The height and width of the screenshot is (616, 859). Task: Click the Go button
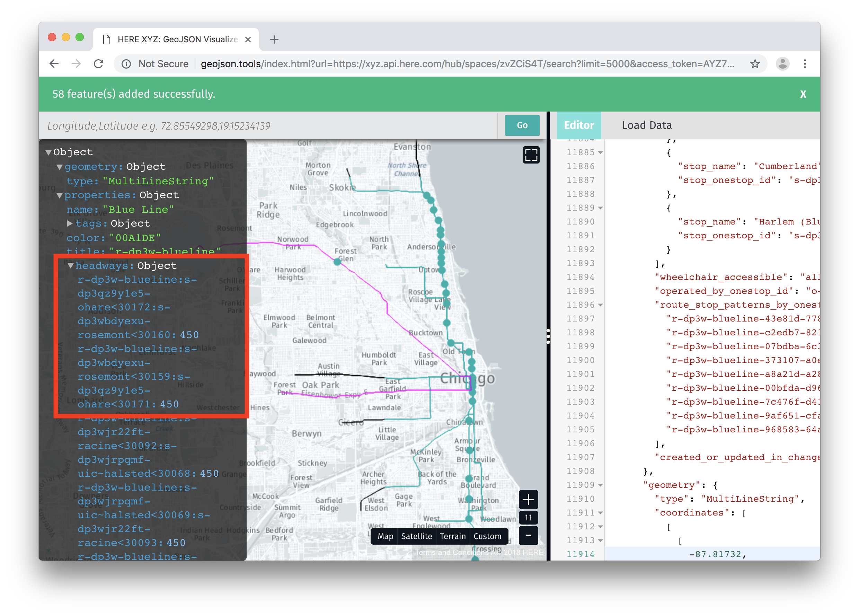[x=522, y=125]
